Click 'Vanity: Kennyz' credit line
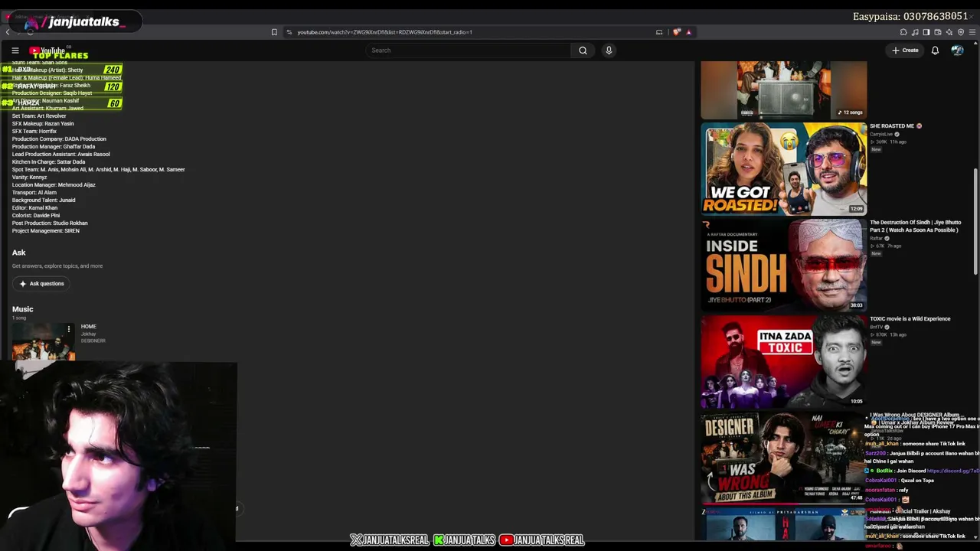Screen dimensions: 980x551 point(29,178)
